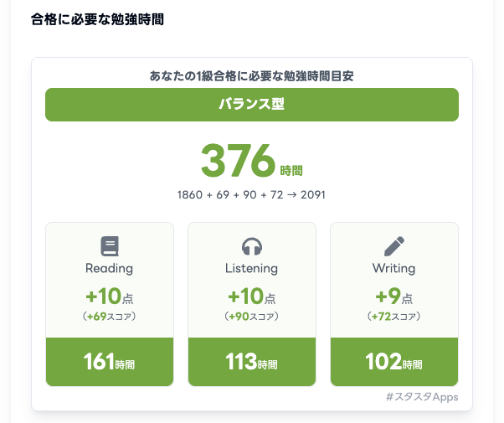Click the Listening +10点 score gain
The height and width of the screenshot is (423, 504).
point(252,297)
